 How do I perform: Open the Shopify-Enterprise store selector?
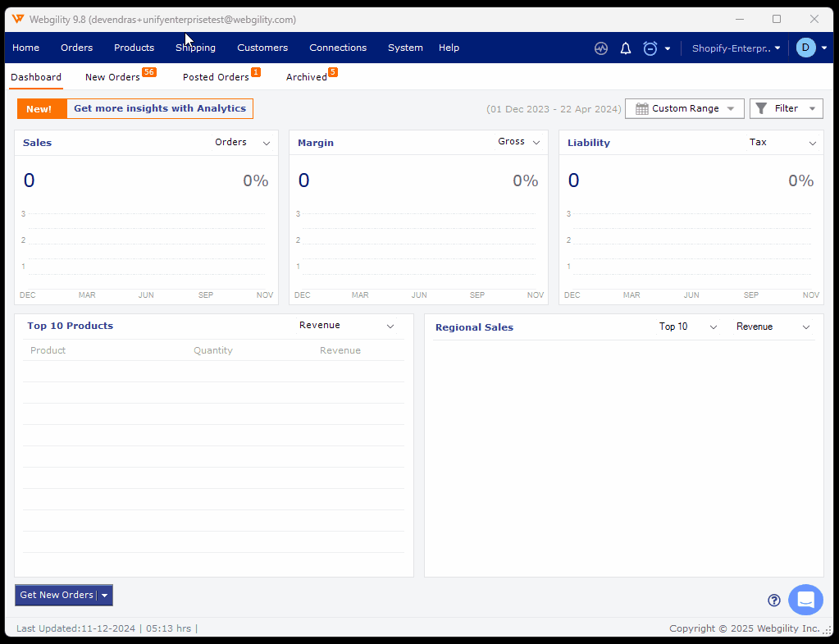tap(736, 48)
